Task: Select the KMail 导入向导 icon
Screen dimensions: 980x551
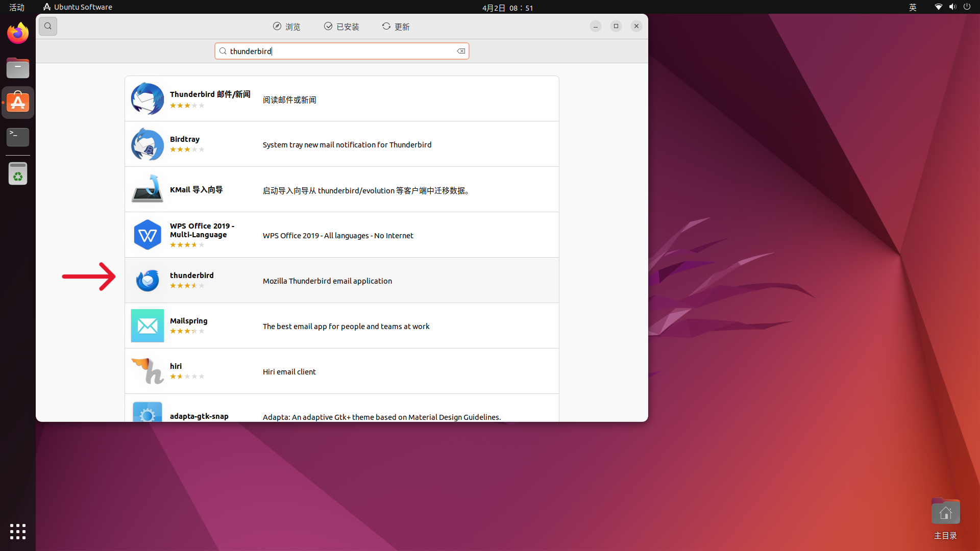Action: [x=147, y=189]
